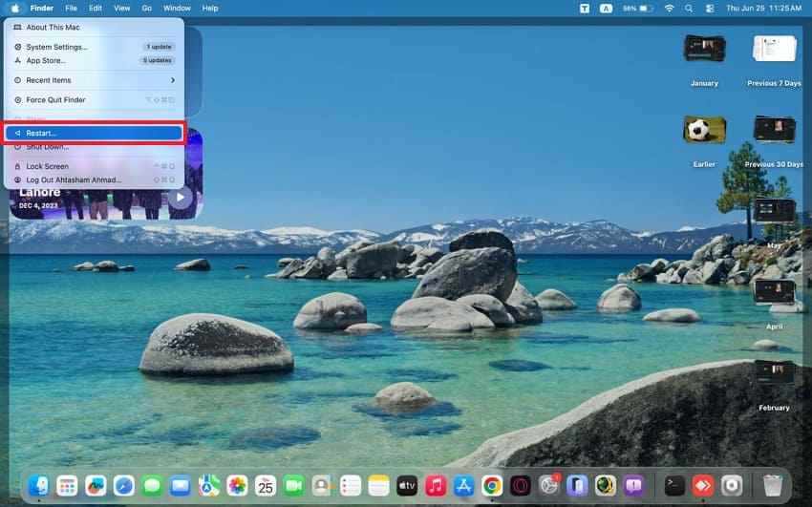Play the Lahore memory widget

181,197
